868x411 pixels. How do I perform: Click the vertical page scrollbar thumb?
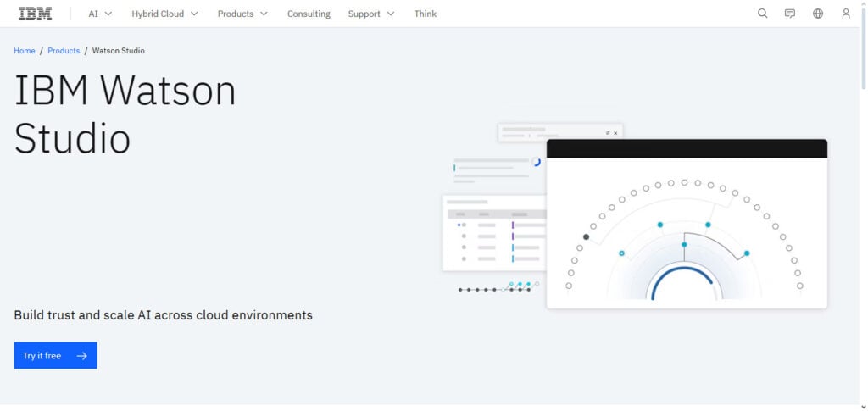tap(863, 50)
